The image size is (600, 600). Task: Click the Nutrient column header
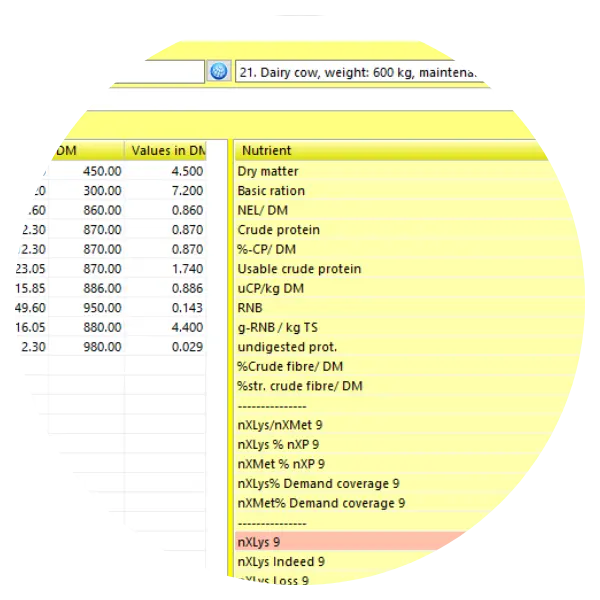pyautogui.click(x=390, y=151)
